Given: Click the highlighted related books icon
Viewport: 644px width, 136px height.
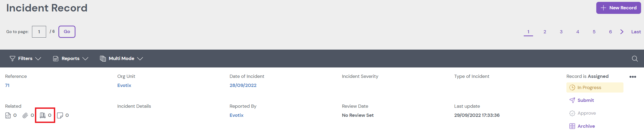Looking at the screenshot, I should coord(43,115).
